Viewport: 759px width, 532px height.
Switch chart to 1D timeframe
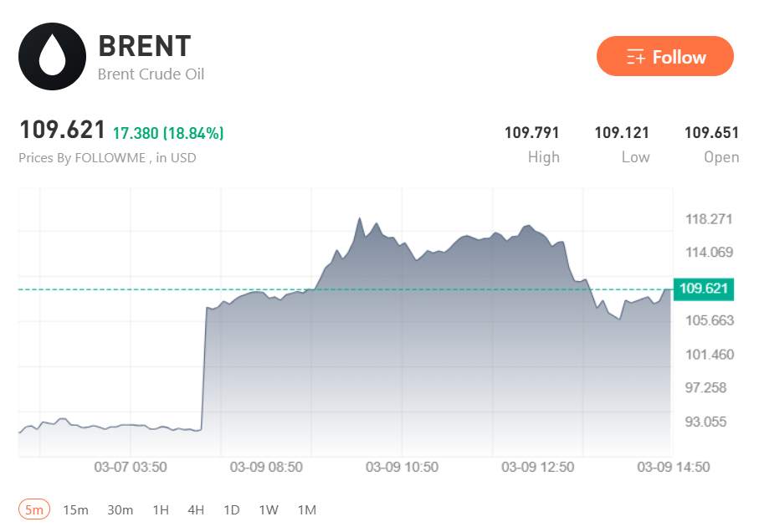[231, 509]
